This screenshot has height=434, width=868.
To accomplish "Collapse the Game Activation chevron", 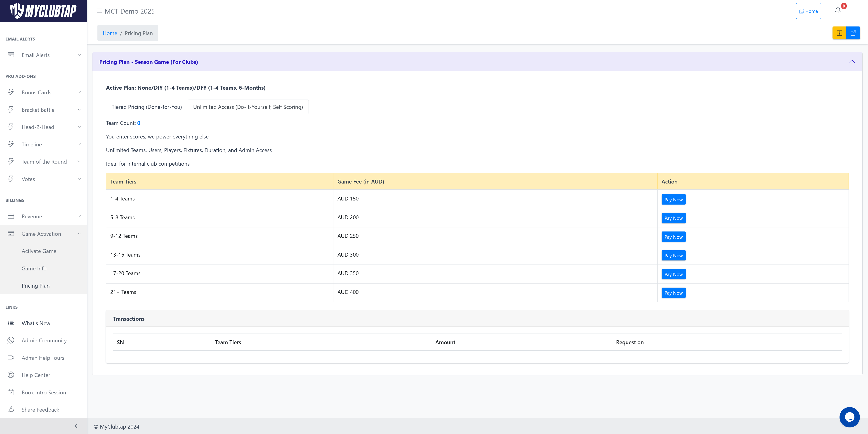I will click(x=79, y=234).
